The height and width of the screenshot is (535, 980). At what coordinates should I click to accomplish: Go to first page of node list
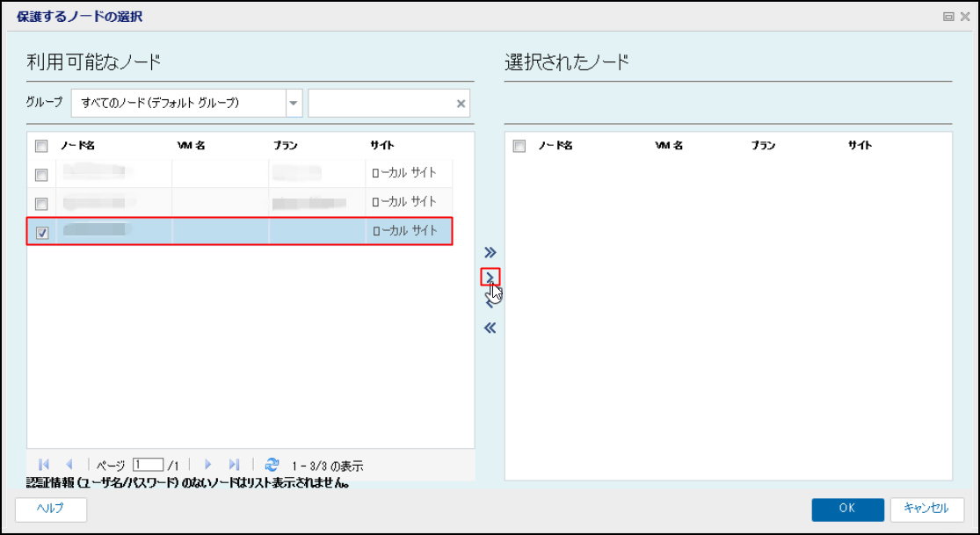pos(44,465)
